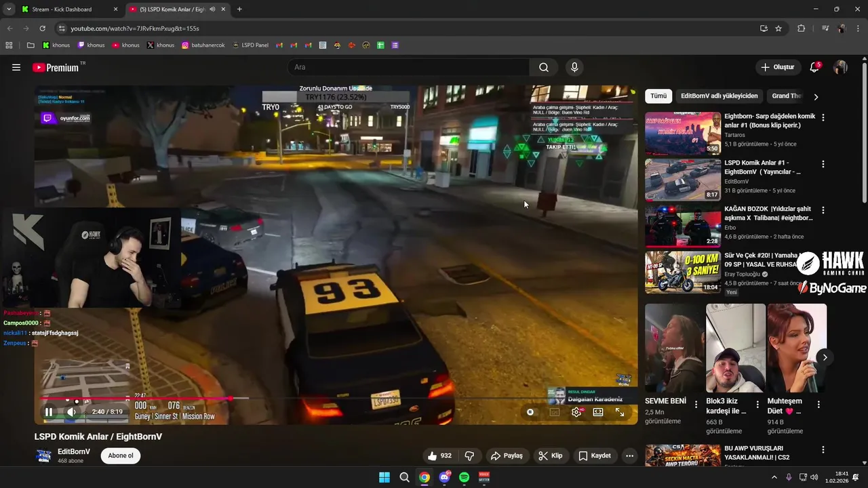Open options for 'BU AWP VURUŞLARI' video
The height and width of the screenshot is (488, 868).
823,449
